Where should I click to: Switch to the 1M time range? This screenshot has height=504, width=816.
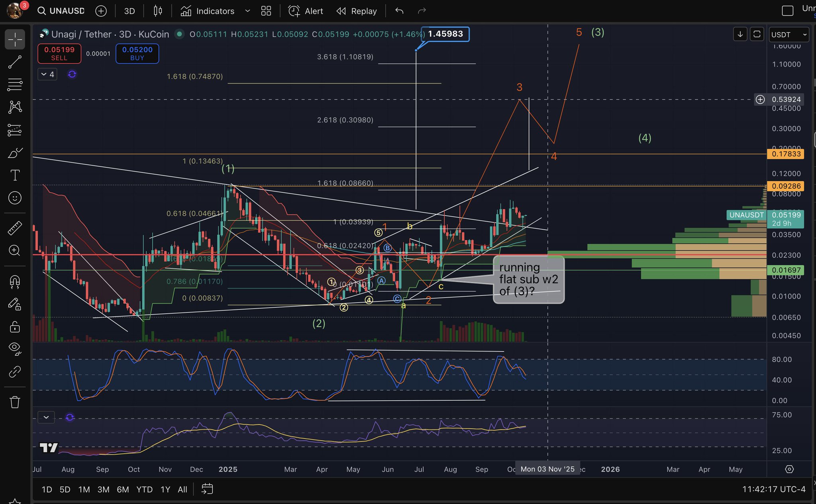click(84, 489)
